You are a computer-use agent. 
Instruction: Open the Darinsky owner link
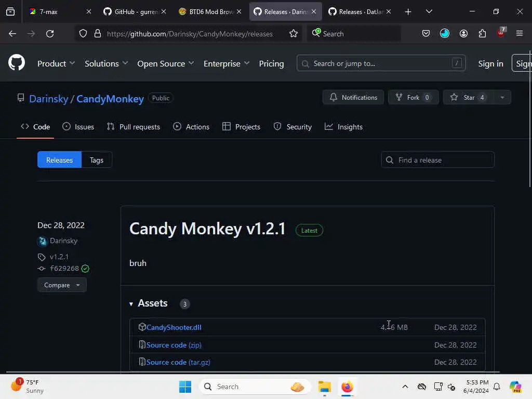tap(48, 99)
